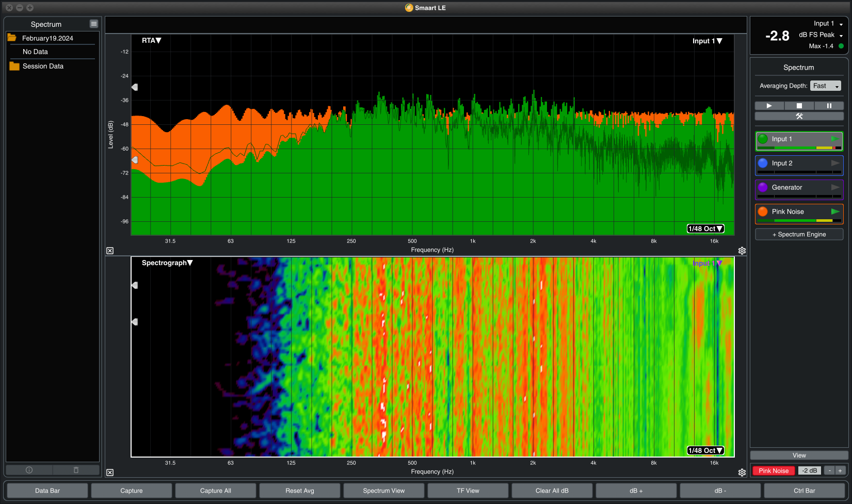
Task: Open Averaging Depth Fast dropdown
Action: click(826, 86)
